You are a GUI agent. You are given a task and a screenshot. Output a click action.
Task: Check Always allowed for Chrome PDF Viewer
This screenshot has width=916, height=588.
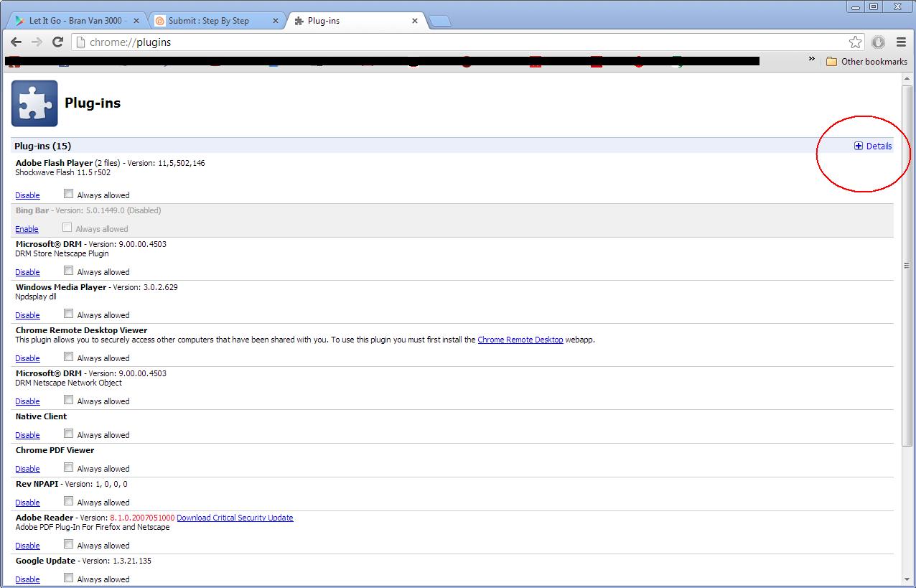(68, 467)
